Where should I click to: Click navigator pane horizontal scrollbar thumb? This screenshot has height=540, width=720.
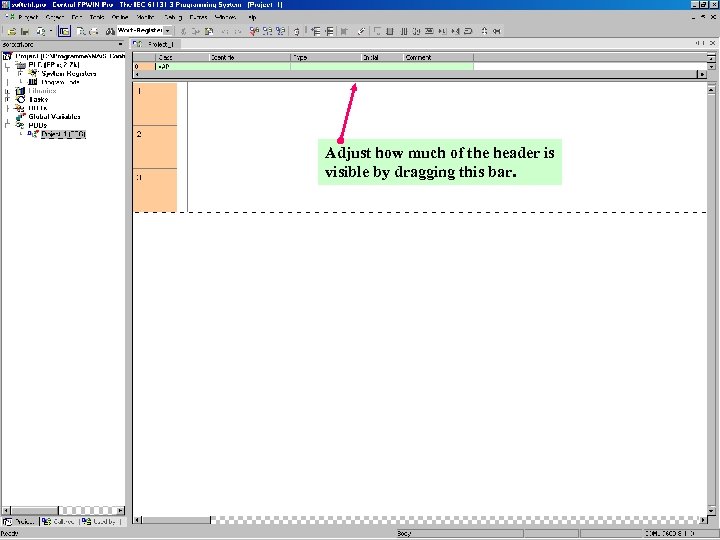(x=35, y=510)
